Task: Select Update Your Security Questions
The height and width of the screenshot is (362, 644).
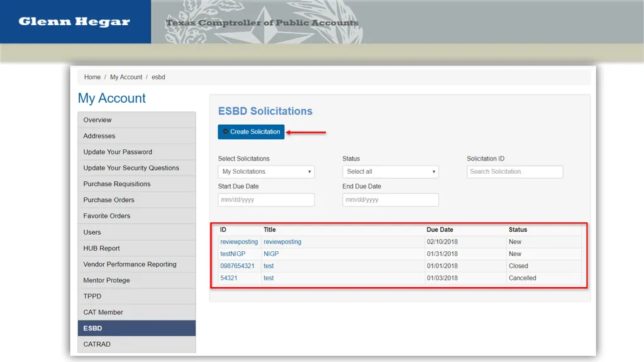Action: [x=136, y=168]
